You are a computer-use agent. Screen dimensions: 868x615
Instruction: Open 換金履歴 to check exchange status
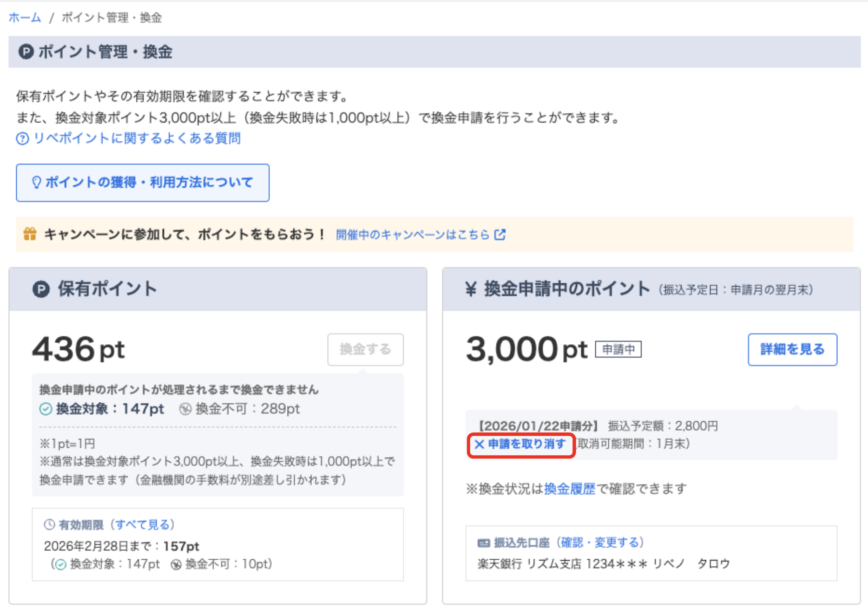(569, 488)
